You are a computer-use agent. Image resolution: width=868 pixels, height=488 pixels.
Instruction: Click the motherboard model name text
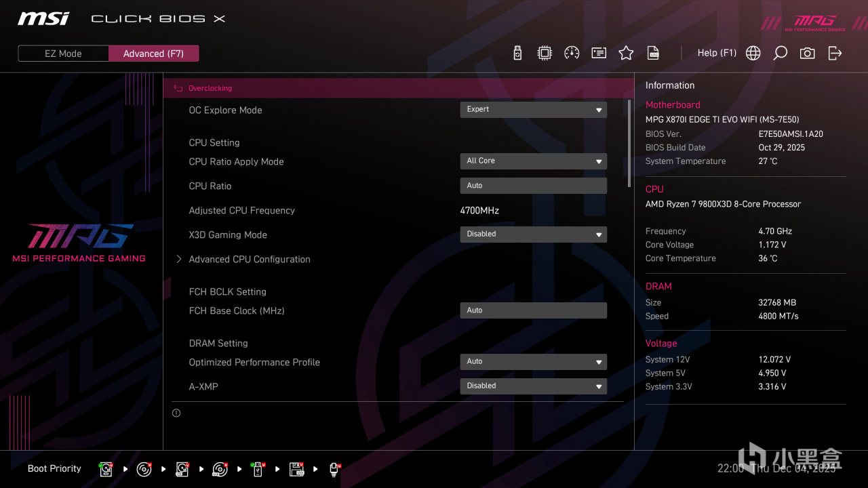click(722, 120)
